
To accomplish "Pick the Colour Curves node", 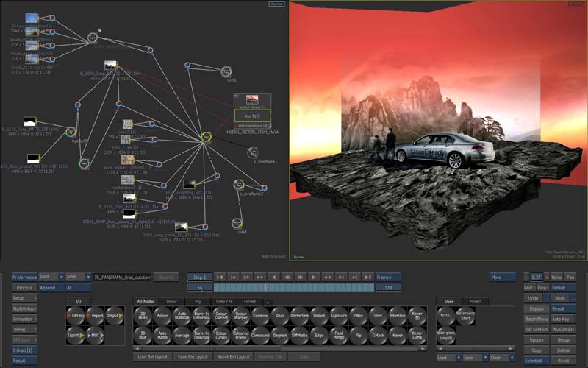I will [x=221, y=336].
